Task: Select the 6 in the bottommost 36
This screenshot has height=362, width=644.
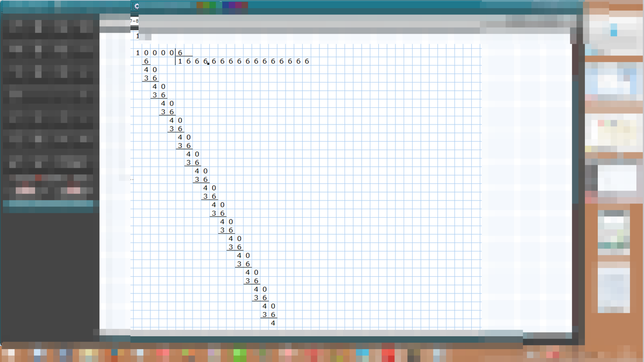Action: (x=273, y=314)
